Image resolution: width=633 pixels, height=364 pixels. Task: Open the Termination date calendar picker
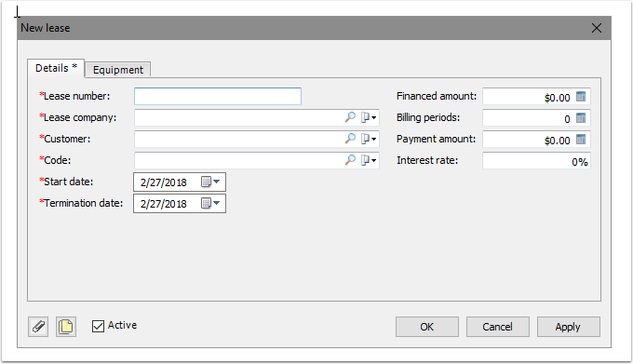point(210,203)
